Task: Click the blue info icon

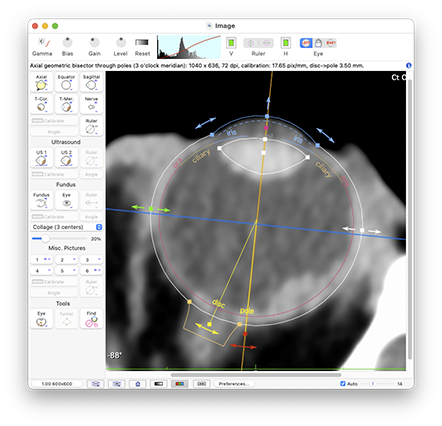Action: (409, 65)
